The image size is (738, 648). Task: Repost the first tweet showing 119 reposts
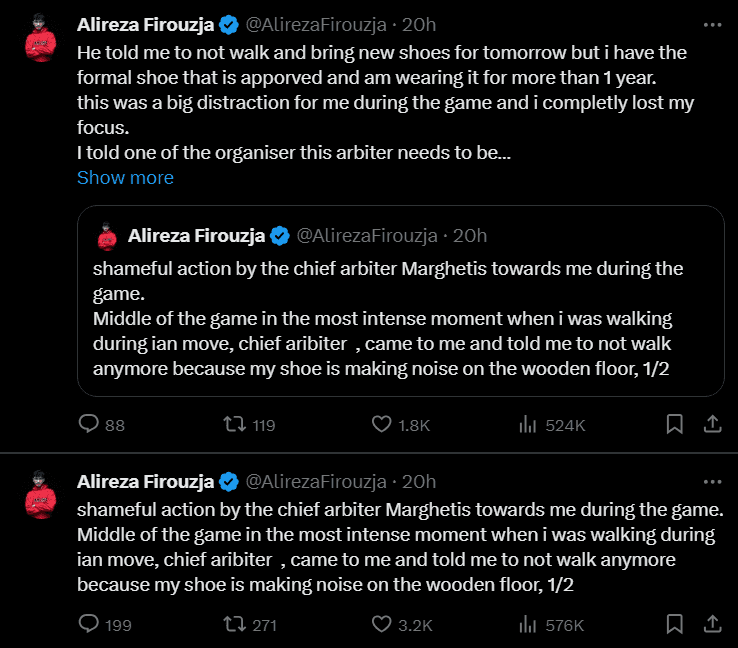233,425
